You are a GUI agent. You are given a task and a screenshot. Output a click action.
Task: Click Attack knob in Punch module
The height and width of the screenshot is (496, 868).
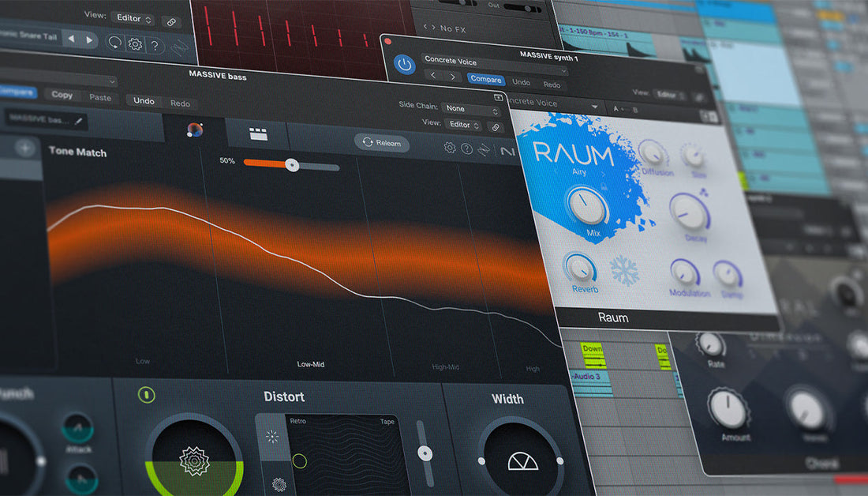coord(77,427)
